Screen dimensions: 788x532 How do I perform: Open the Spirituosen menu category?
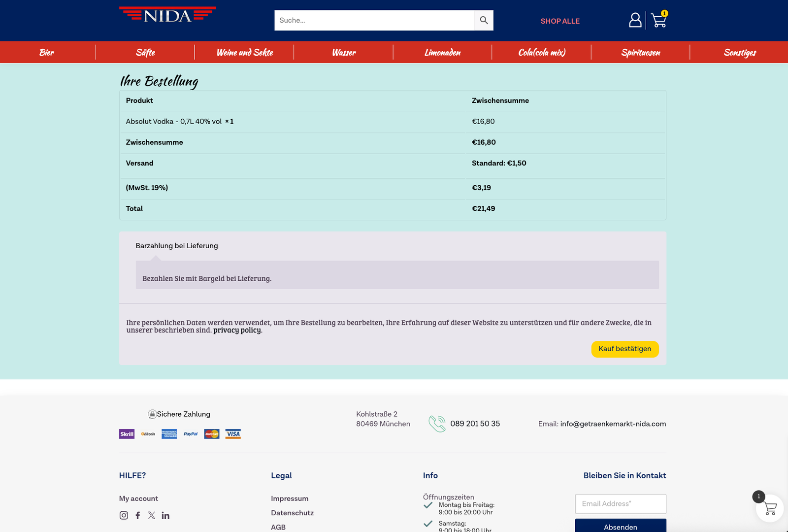pyautogui.click(x=641, y=52)
